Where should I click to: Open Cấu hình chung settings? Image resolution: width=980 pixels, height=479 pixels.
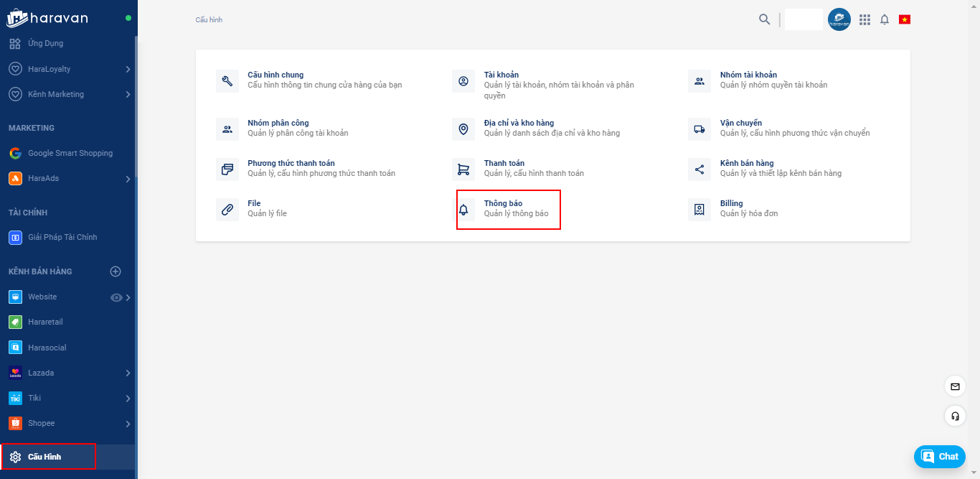tap(275, 79)
